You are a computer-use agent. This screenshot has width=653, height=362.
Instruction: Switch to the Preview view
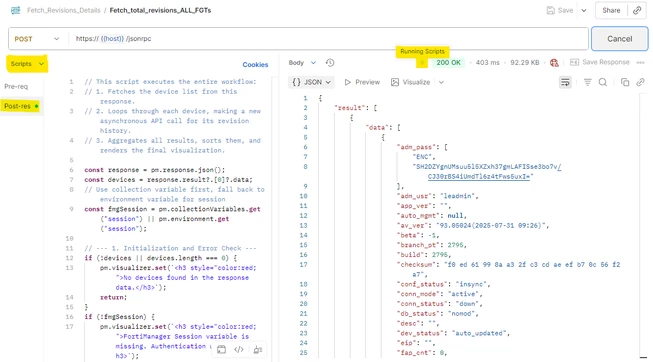(x=362, y=82)
